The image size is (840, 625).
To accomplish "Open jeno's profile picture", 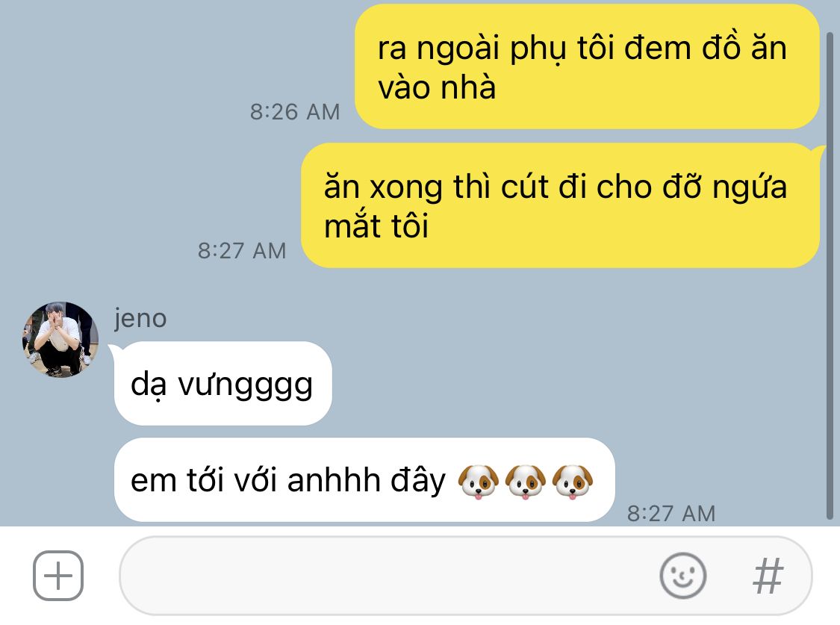I will [x=60, y=340].
